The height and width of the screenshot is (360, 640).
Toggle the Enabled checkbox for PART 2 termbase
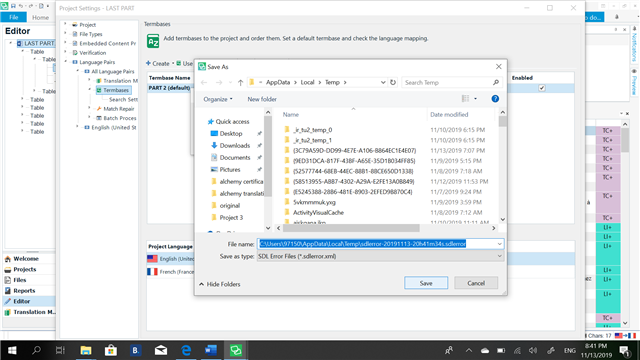(x=542, y=88)
